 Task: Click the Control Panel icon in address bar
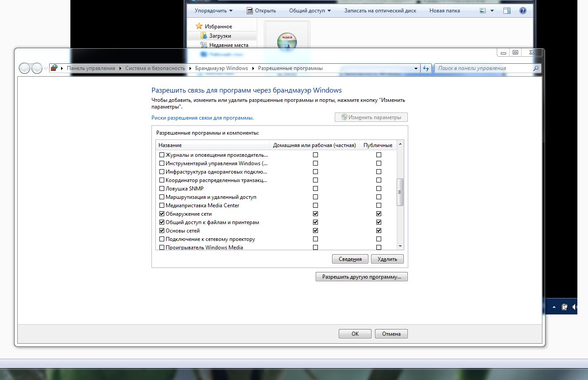pos(54,68)
